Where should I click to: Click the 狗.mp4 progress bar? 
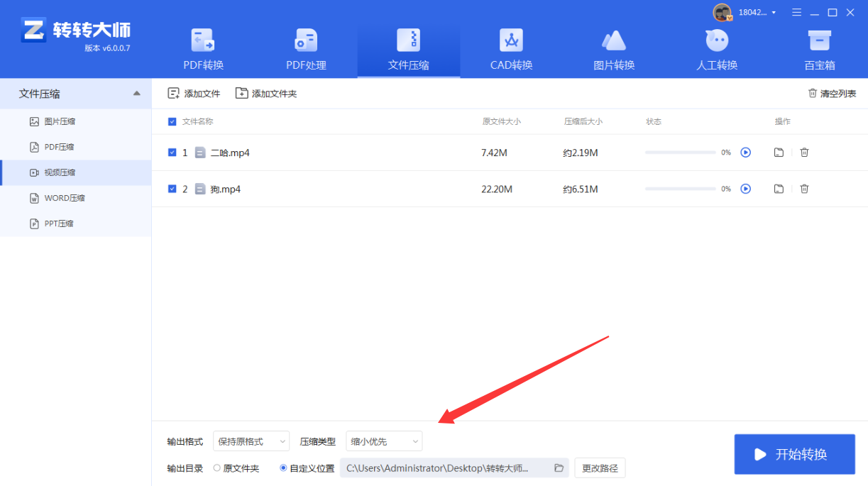coord(681,189)
